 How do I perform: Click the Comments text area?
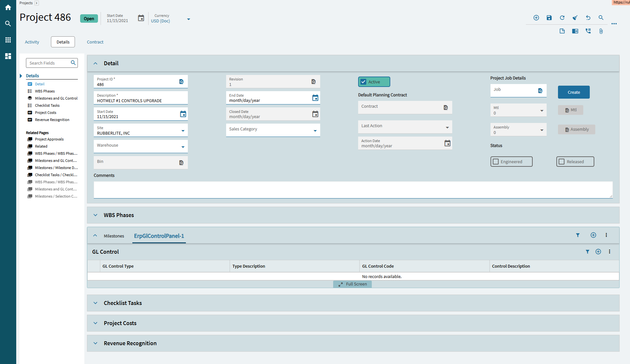353,190
